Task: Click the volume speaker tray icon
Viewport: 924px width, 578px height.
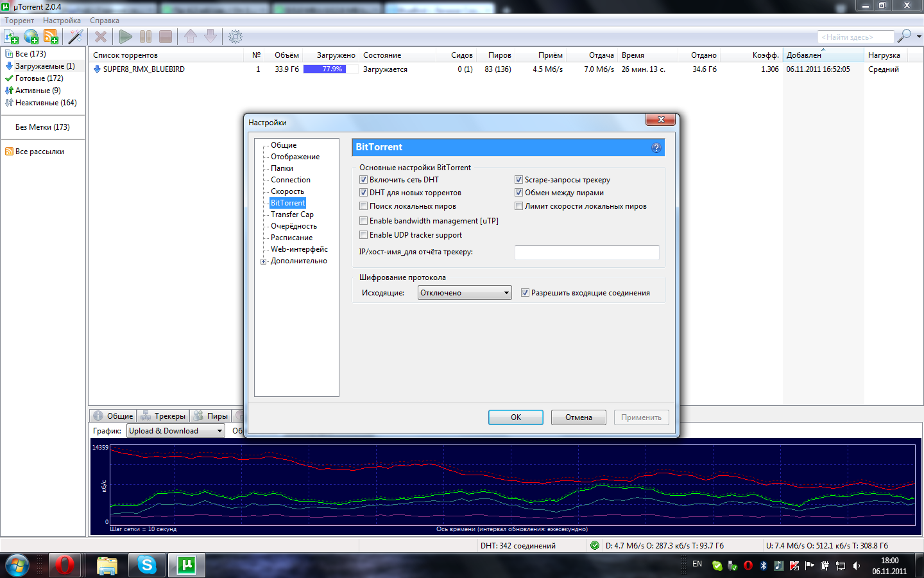Action: [x=856, y=566]
